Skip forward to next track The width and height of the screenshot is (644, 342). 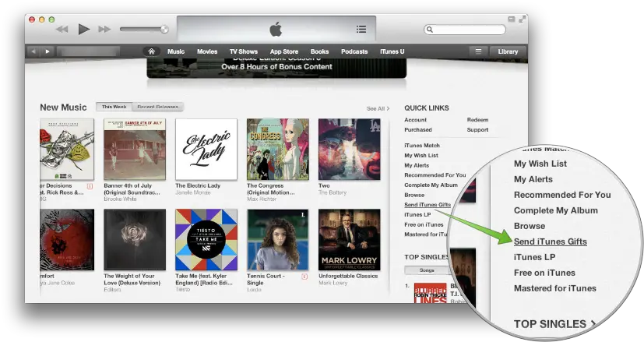coord(104,29)
